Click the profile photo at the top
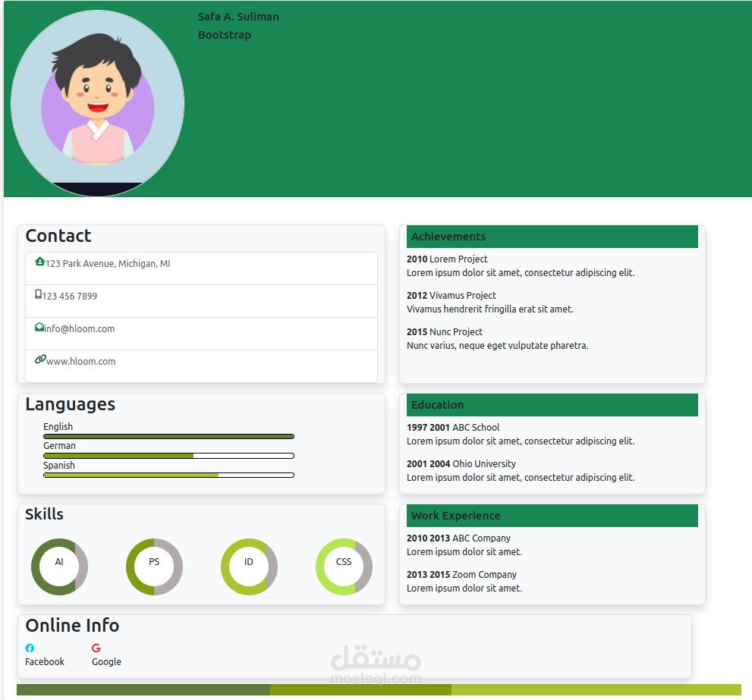Image resolution: width=752 pixels, height=700 pixels. tap(96, 102)
